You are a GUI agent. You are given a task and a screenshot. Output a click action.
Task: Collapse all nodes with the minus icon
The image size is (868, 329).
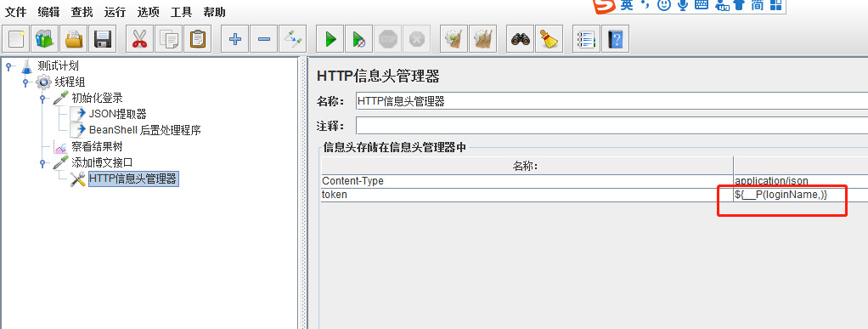(263, 39)
